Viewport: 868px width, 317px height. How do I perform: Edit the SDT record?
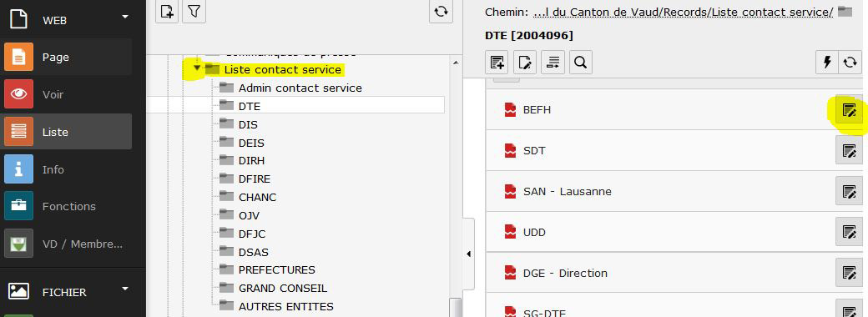point(849,150)
